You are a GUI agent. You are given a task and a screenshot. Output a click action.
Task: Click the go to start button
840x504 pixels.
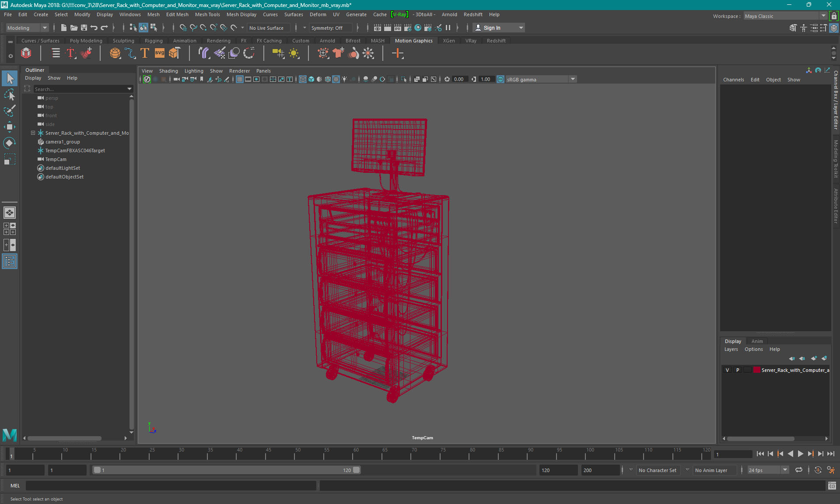click(760, 454)
